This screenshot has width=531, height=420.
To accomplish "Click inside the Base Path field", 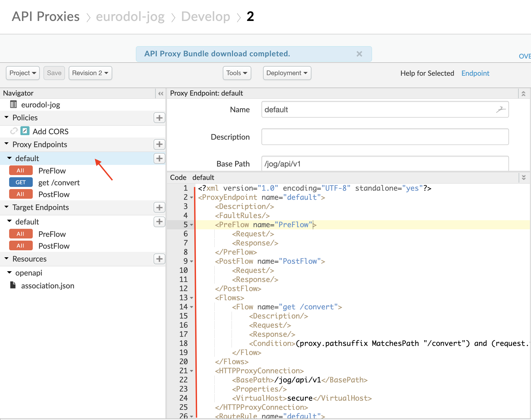I will point(385,163).
